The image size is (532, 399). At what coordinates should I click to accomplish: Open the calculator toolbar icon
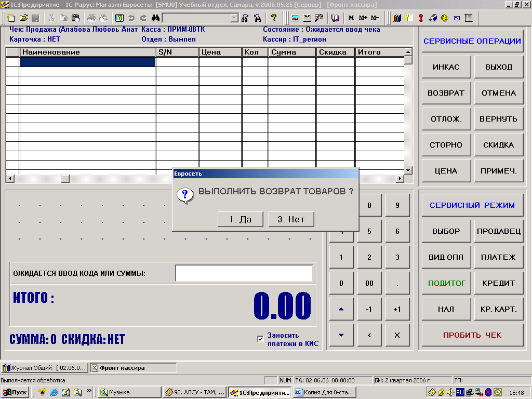coord(295,18)
